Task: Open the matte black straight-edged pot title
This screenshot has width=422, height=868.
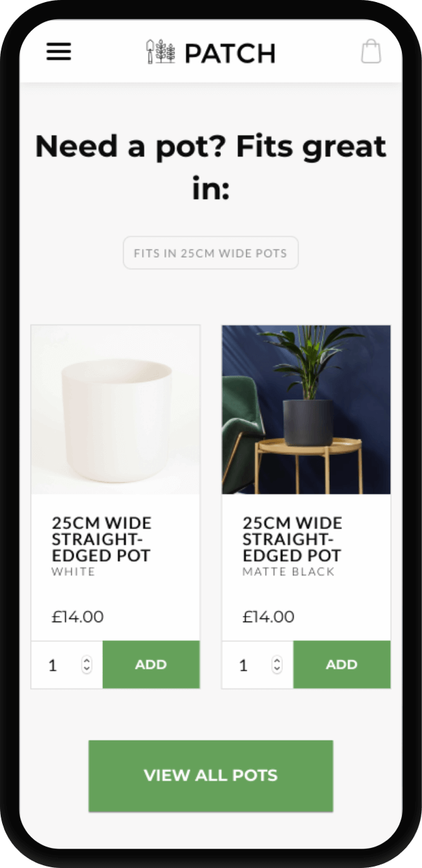Action: click(292, 539)
